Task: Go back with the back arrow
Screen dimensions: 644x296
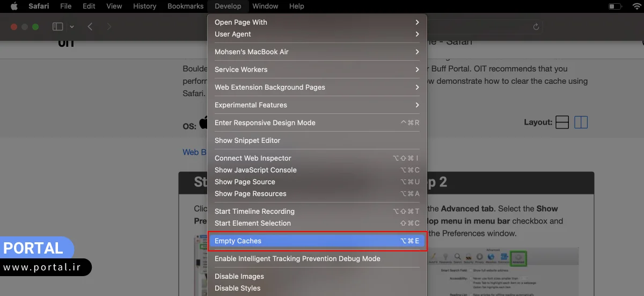Action: tap(90, 27)
